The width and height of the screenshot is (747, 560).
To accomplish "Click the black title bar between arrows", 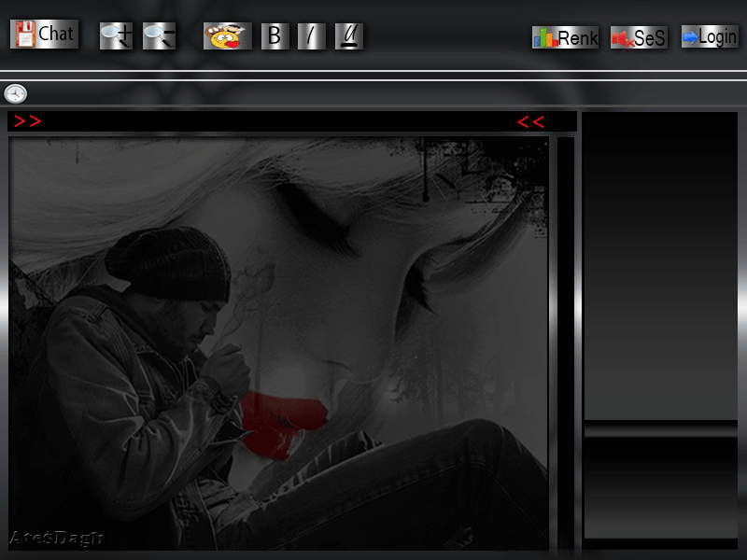I will (278, 121).
